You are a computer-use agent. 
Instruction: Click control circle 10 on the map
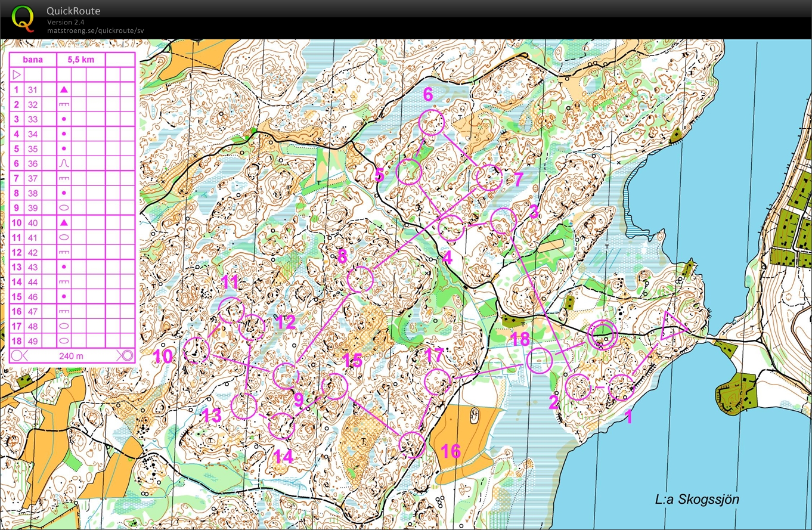[x=196, y=351]
